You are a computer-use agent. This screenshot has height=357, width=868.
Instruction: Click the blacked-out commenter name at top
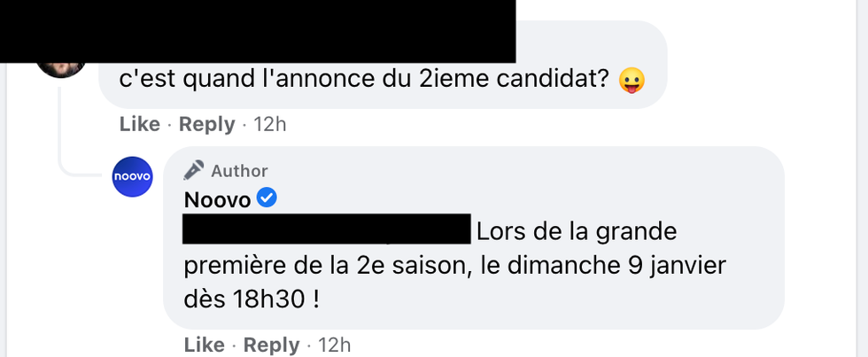coord(257,31)
